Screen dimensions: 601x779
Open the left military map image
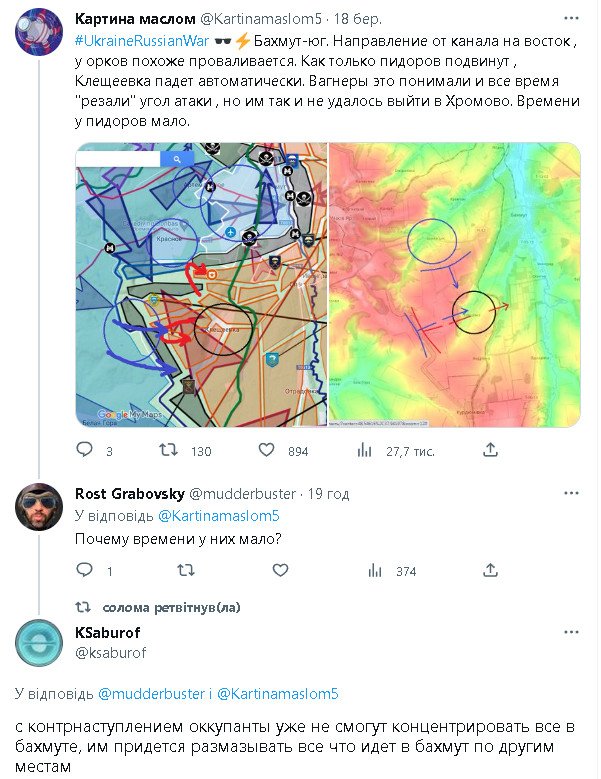point(200,285)
